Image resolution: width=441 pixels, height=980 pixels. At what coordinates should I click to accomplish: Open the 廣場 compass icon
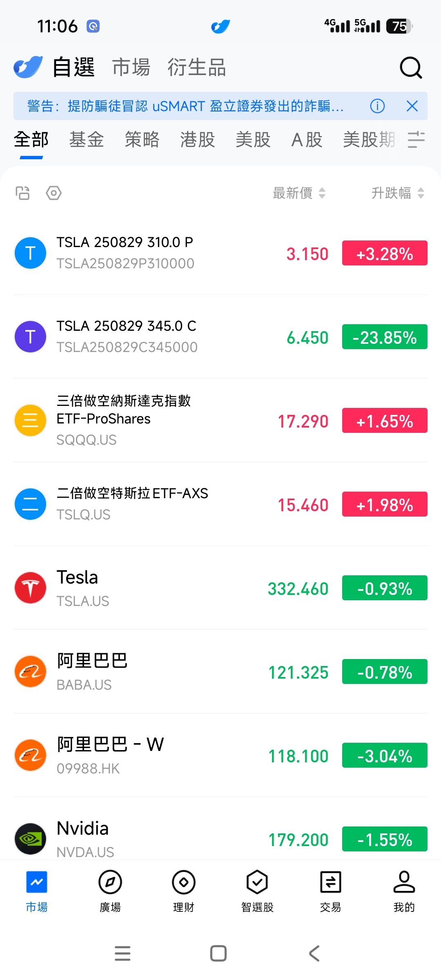click(x=110, y=882)
